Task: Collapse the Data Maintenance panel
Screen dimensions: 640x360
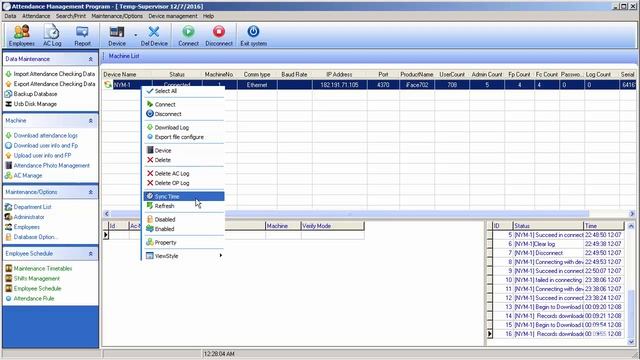Action: (x=91, y=59)
